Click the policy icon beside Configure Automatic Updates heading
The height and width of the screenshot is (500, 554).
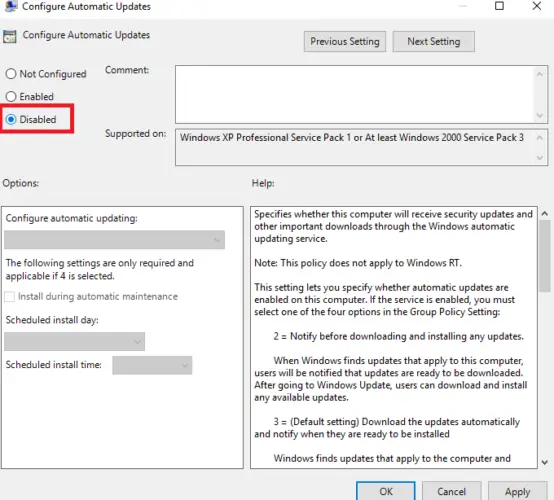[10, 36]
